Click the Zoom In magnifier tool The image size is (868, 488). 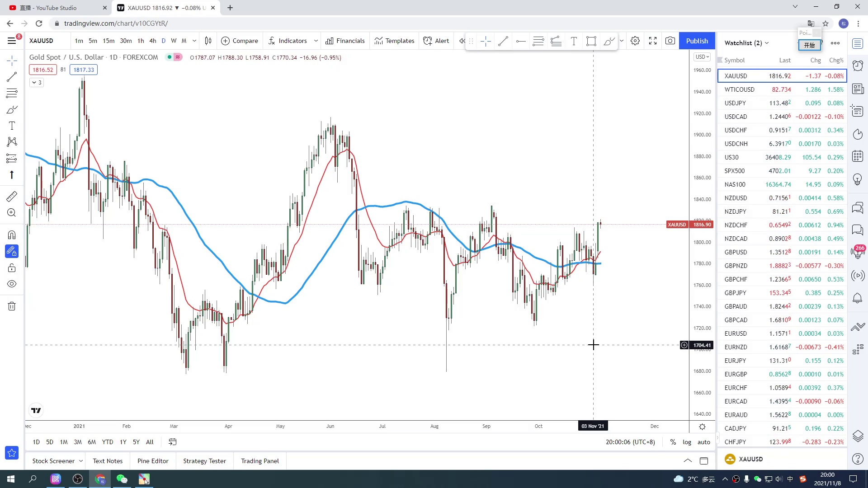click(12, 213)
